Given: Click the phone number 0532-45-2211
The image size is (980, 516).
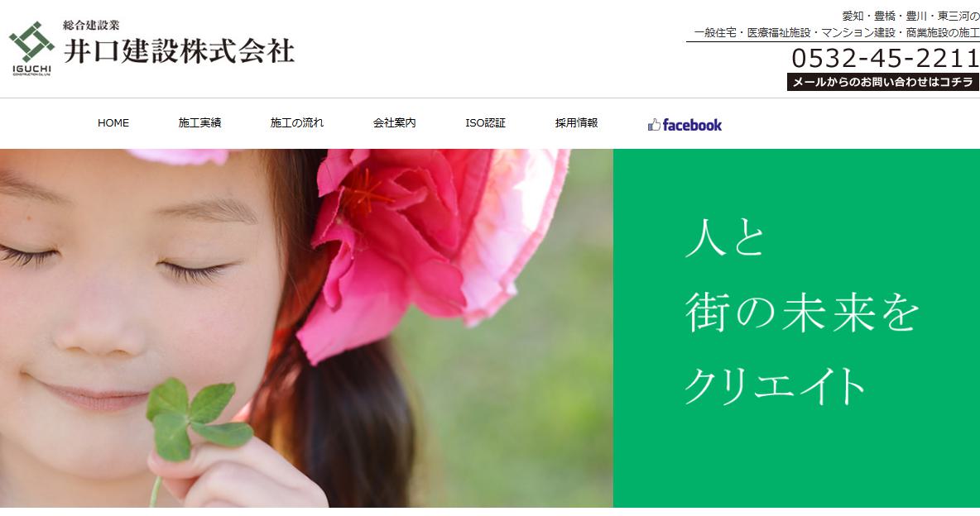Looking at the screenshot, I should [x=885, y=58].
